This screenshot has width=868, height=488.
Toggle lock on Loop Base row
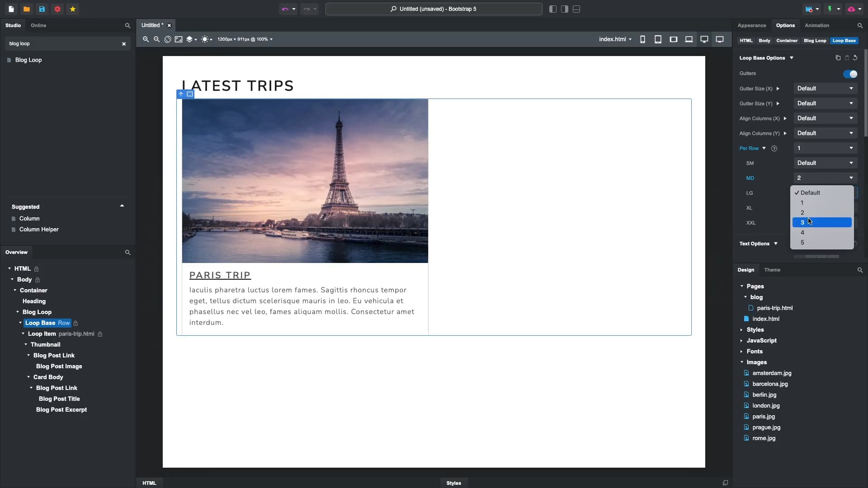[75, 323]
